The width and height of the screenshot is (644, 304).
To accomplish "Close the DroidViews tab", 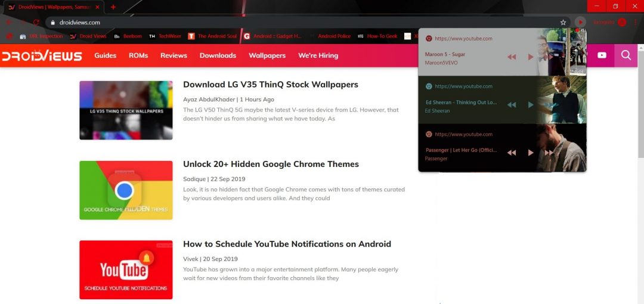I will coord(97,7).
